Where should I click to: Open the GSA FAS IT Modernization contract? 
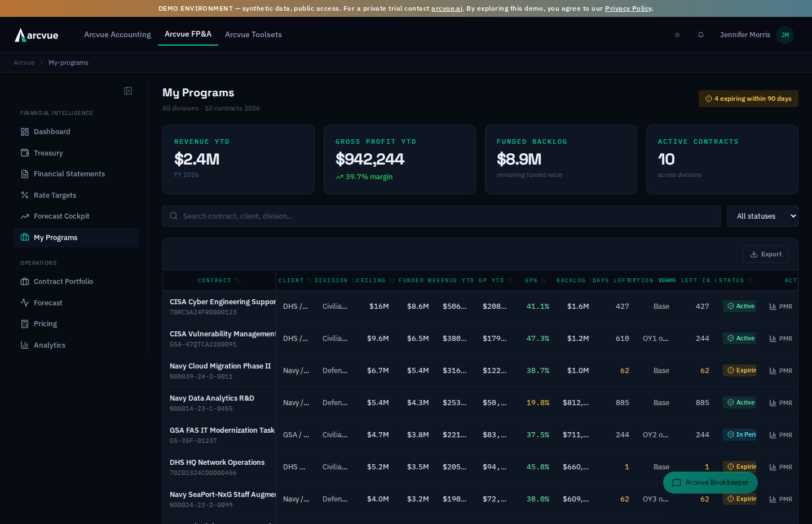click(x=222, y=430)
